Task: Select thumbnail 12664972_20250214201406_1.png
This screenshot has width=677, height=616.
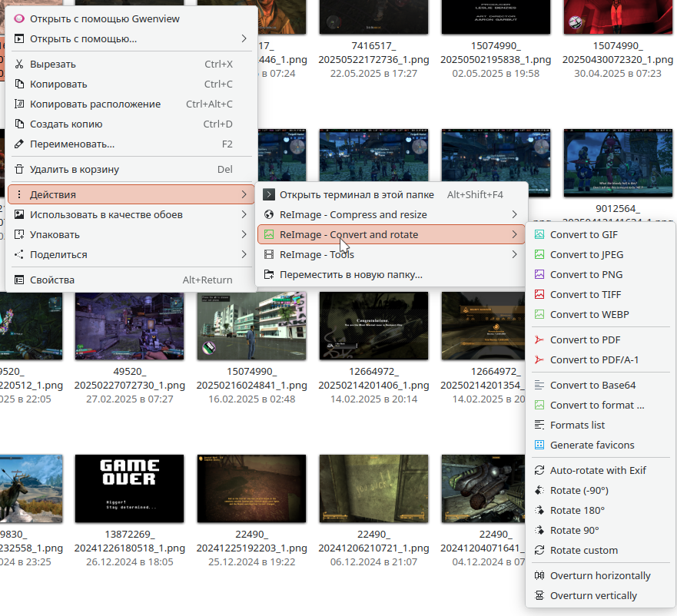Action: [374, 326]
